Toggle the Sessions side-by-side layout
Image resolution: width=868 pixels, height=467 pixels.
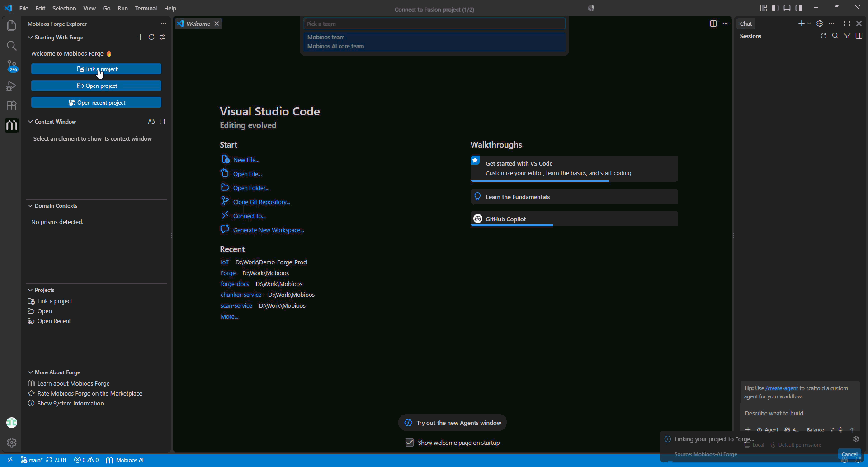(x=859, y=36)
